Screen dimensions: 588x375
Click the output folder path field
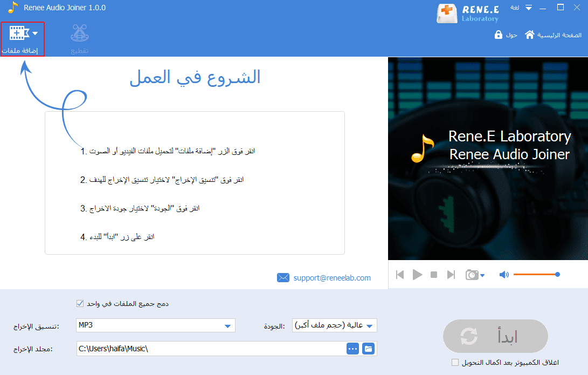(x=211, y=349)
